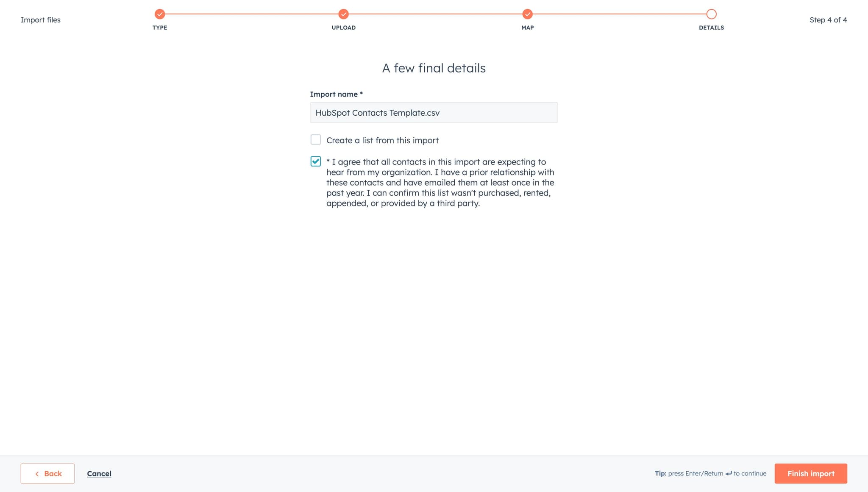
Task: Click the chevron icon inside the Back button
Action: pyautogui.click(x=37, y=473)
